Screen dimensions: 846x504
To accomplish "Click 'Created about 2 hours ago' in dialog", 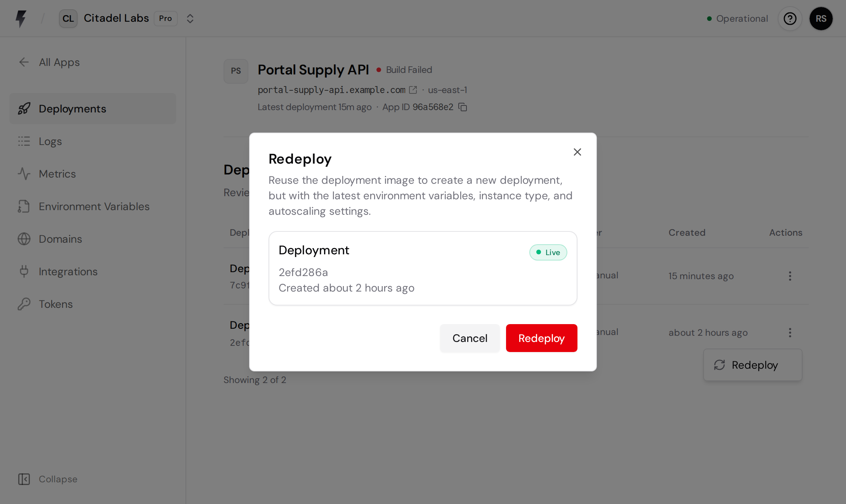I will 346,288.
